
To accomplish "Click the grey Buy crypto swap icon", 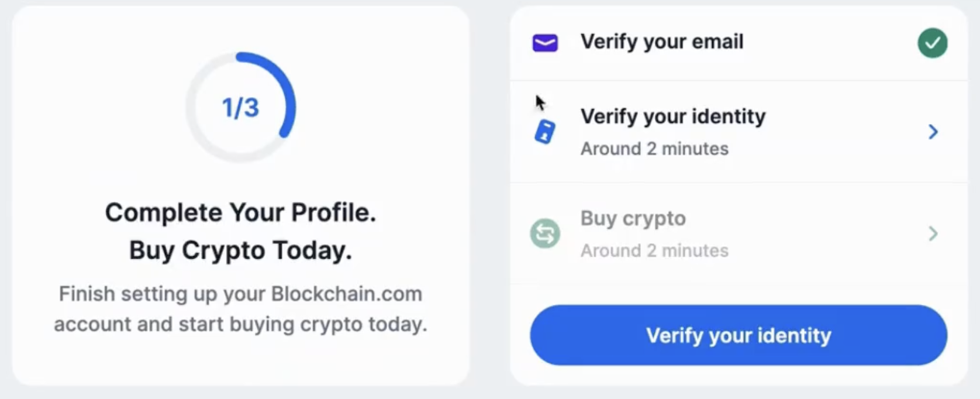I will (x=544, y=233).
